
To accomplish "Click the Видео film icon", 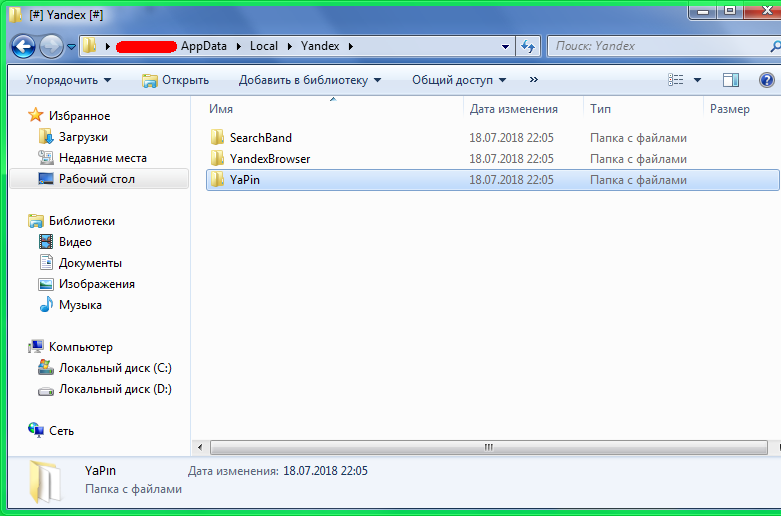I will pos(46,242).
